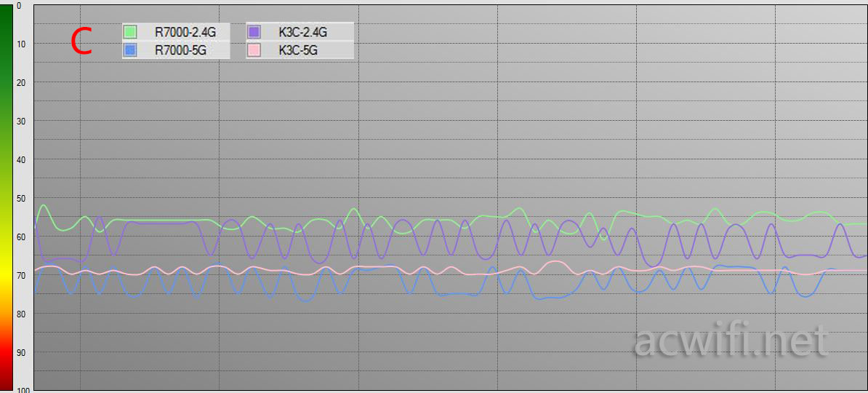This screenshot has height=393, width=868.
Task: Click the 50 value on signal scale
Action: click(x=21, y=198)
